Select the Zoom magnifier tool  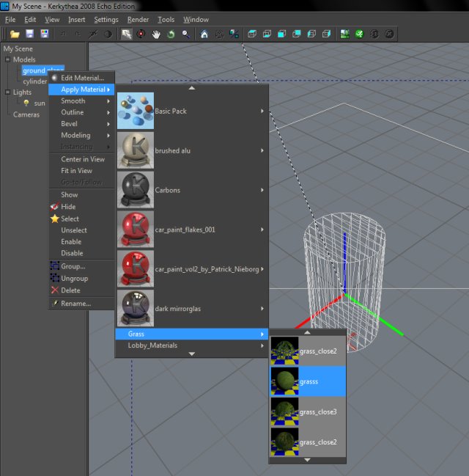pyautogui.click(x=186, y=34)
